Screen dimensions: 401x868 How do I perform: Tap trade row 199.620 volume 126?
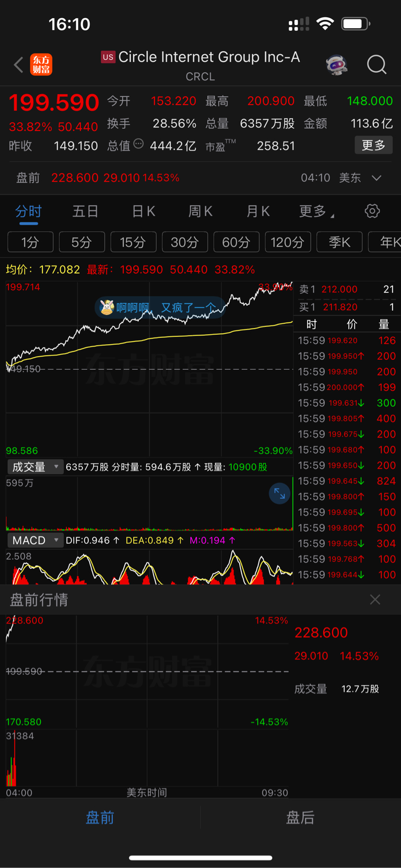pos(347,341)
